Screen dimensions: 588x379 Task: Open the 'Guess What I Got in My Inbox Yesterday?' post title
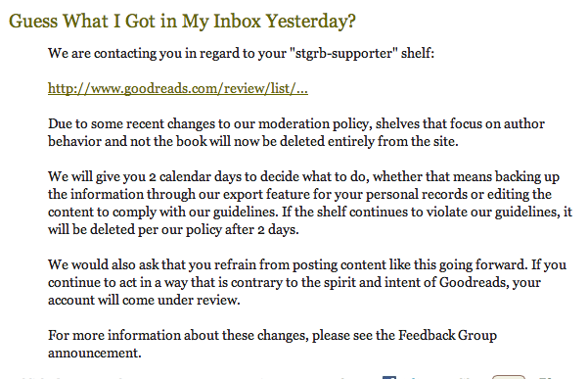coord(182,21)
